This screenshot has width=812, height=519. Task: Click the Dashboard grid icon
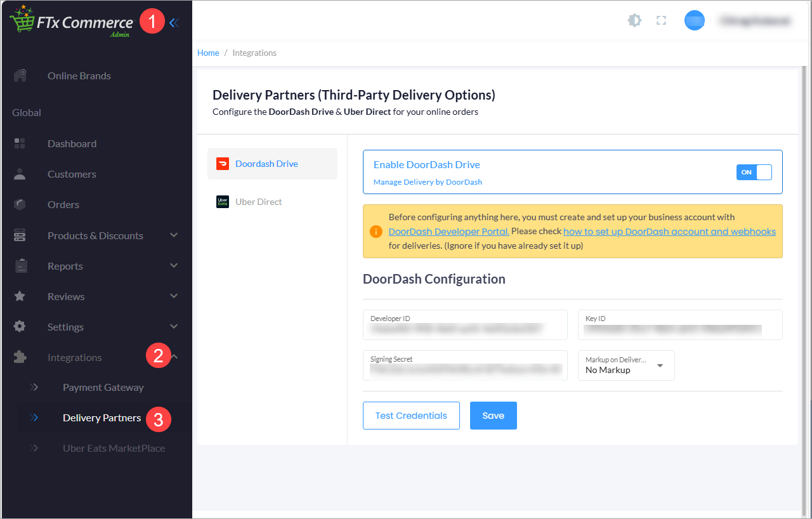(x=20, y=143)
